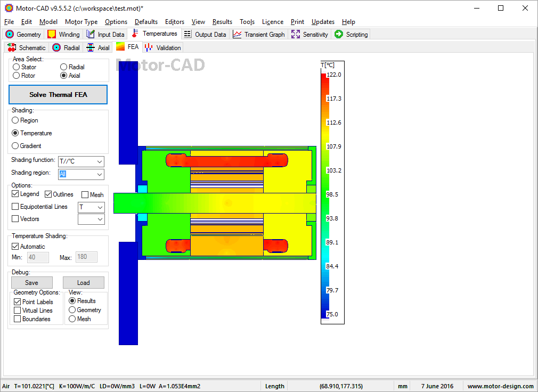The height and width of the screenshot is (392, 538).
Task: Open the Shading region dropdown
Action: point(81,174)
